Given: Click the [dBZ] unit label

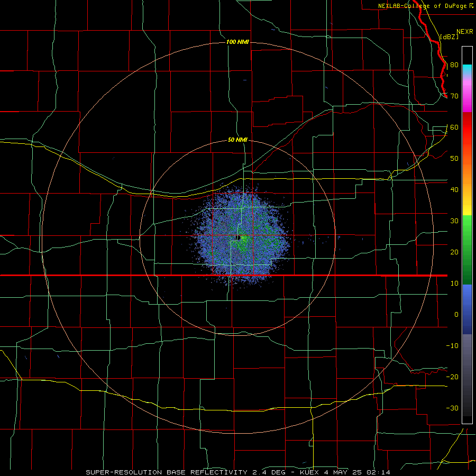Looking at the screenshot, I should [449, 36].
